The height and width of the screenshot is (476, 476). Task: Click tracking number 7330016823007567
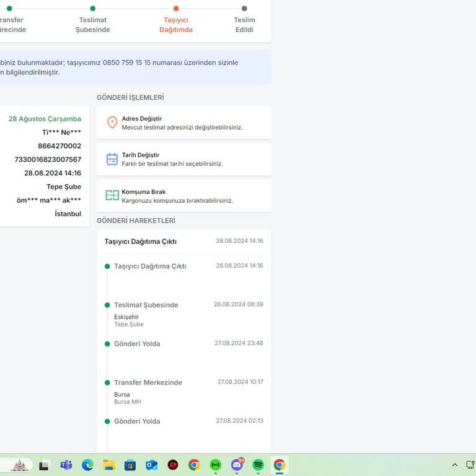coord(48,159)
